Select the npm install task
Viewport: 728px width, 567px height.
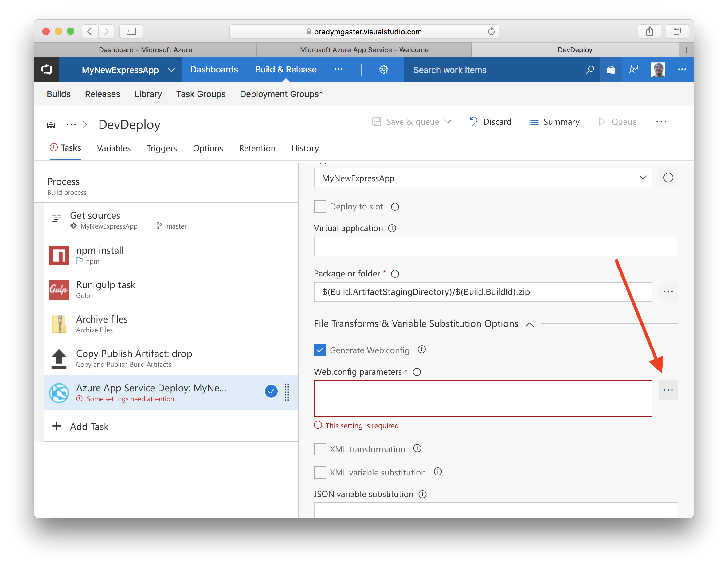click(x=171, y=255)
